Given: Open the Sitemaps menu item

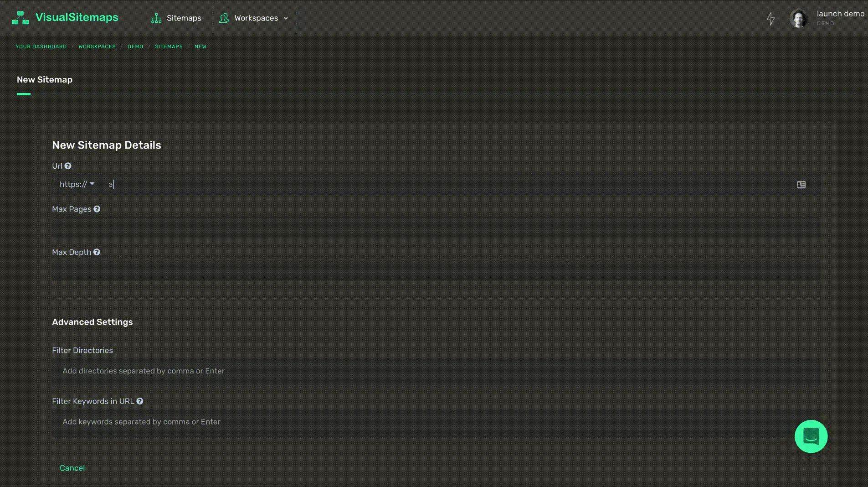Looking at the screenshot, I should (176, 18).
